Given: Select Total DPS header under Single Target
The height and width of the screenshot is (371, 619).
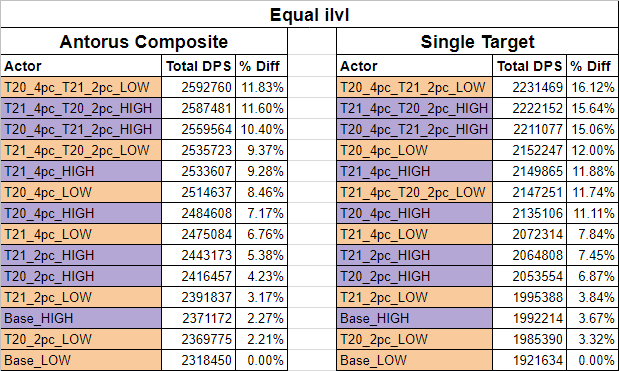Looking at the screenshot, I should coord(529,66).
